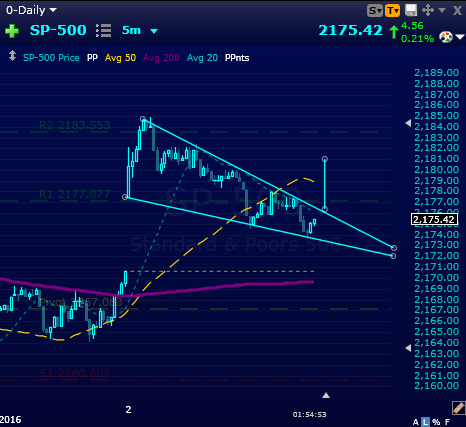
Task: Select the trendline handle at wedge top
Action: (x=143, y=119)
